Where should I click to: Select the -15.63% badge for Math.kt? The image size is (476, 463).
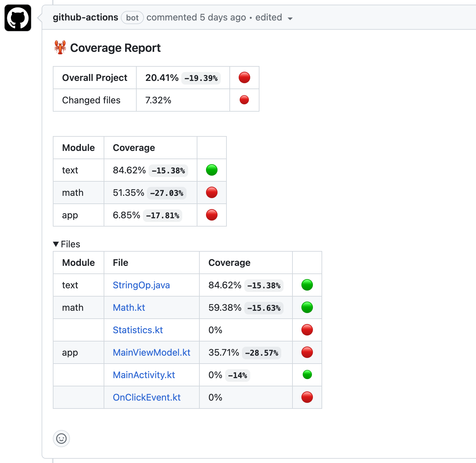point(264,308)
